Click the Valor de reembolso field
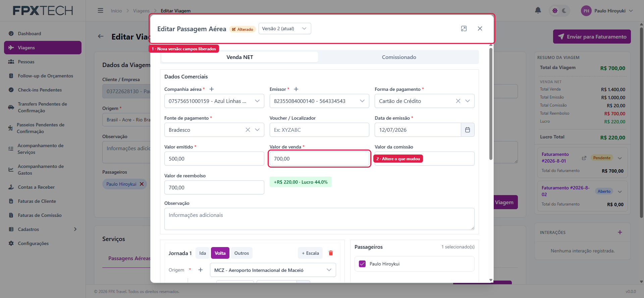Image resolution: width=644 pixels, height=298 pixels. click(x=214, y=187)
